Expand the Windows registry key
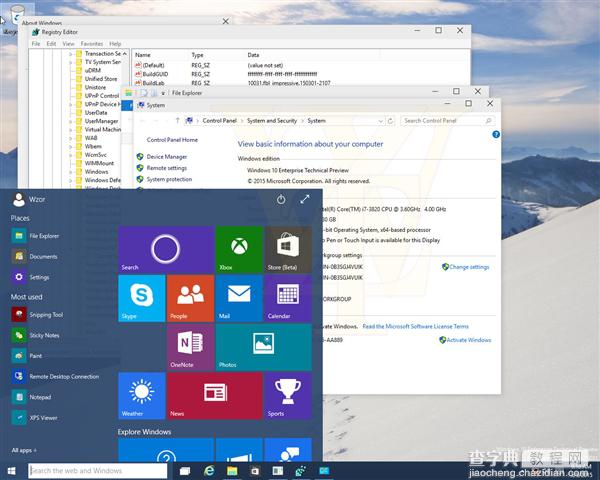This screenshot has height=480, width=600. 71,172
